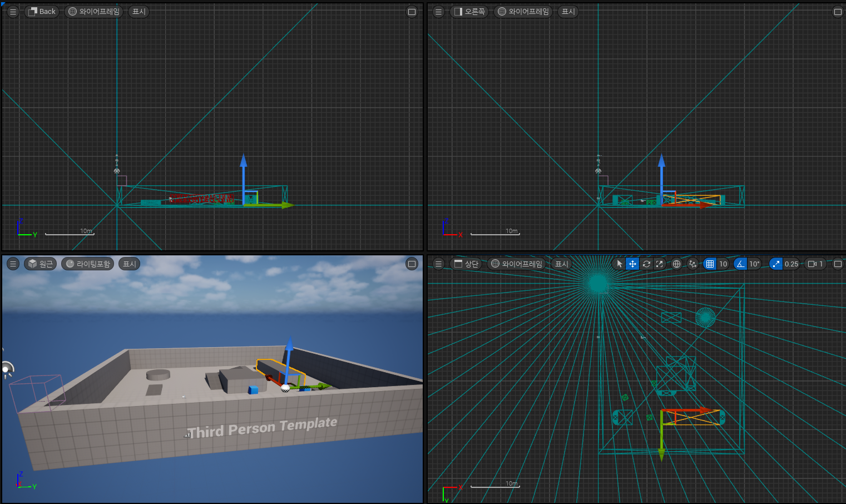
Task: Click 표시 (Show) in the perspective viewport
Action: pos(130,264)
